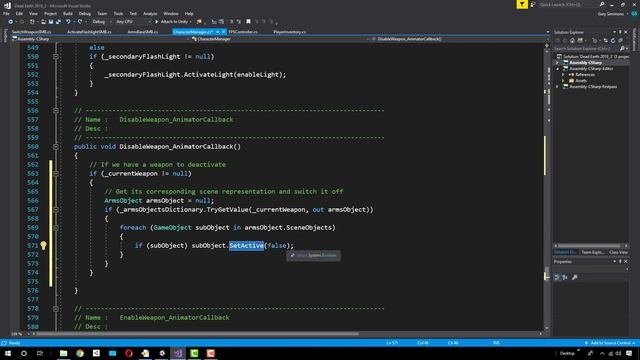The height and width of the screenshot is (360, 640).
Task: Click the Visual Studio taskbar icon
Action: pyautogui.click(x=178, y=353)
